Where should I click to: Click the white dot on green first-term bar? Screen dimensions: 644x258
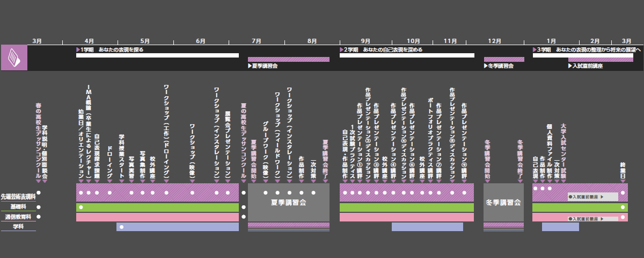pos(81,207)
